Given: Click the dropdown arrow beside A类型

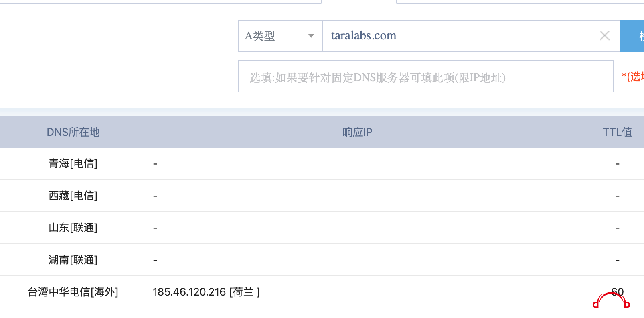Looking at the screenshot, I should pos(311,36).
